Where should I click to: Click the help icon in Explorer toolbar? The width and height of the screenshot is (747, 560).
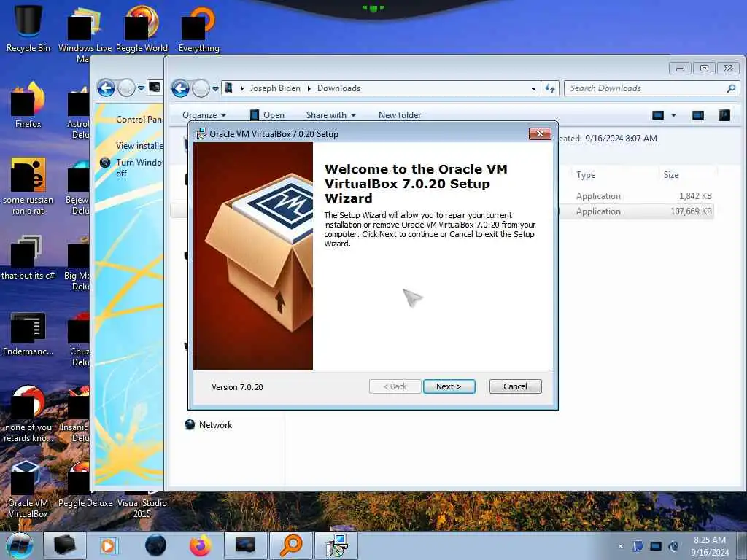pyautogui.click(x=724, y=115)
